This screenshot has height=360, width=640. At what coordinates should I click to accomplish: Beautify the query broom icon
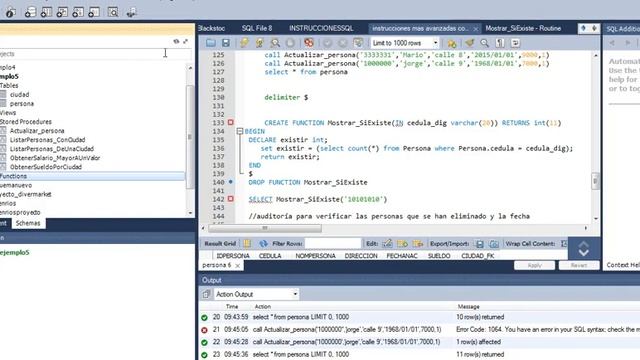469,43
